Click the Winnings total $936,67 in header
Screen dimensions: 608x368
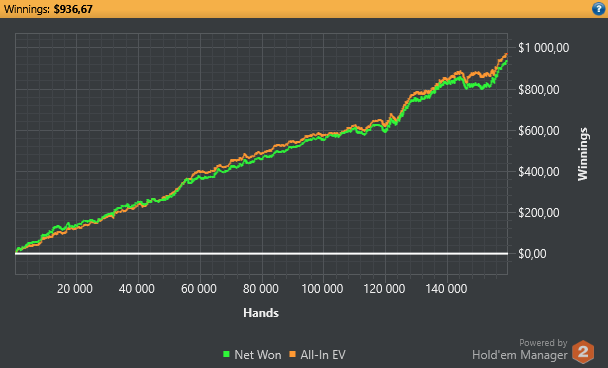coord(73,9)
